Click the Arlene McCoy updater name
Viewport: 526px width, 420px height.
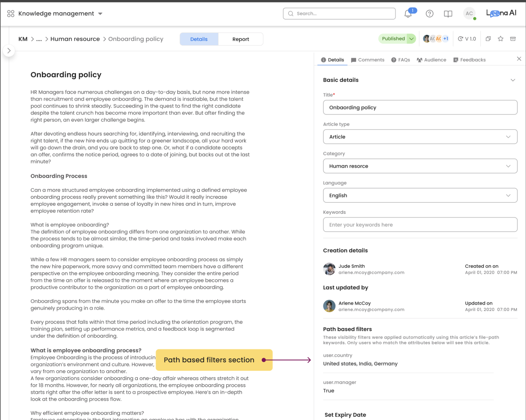click(x=355, y=303)
